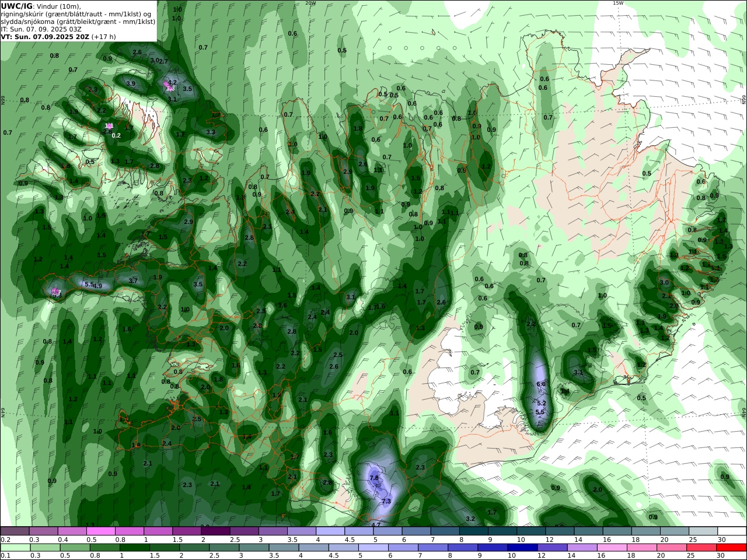The height and width of the screenshot is (560, 747).
Task: Select snow legend swatch between 12 and 14
Action: pos(560,531)
